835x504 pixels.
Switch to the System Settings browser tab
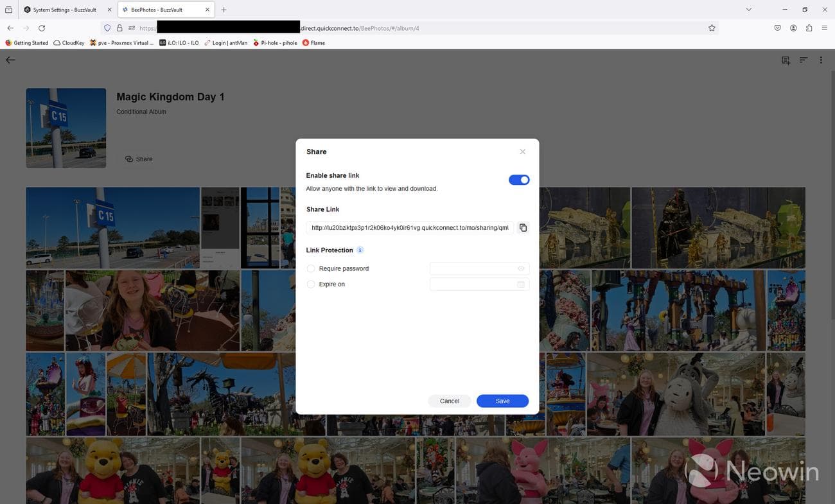click(x=64, y=10)
